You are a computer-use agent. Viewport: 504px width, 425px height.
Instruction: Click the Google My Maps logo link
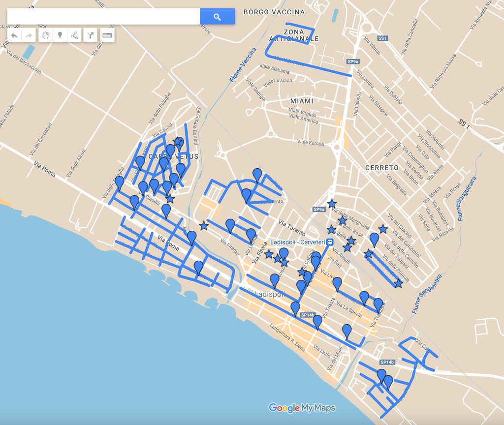(x=302, y=408)
